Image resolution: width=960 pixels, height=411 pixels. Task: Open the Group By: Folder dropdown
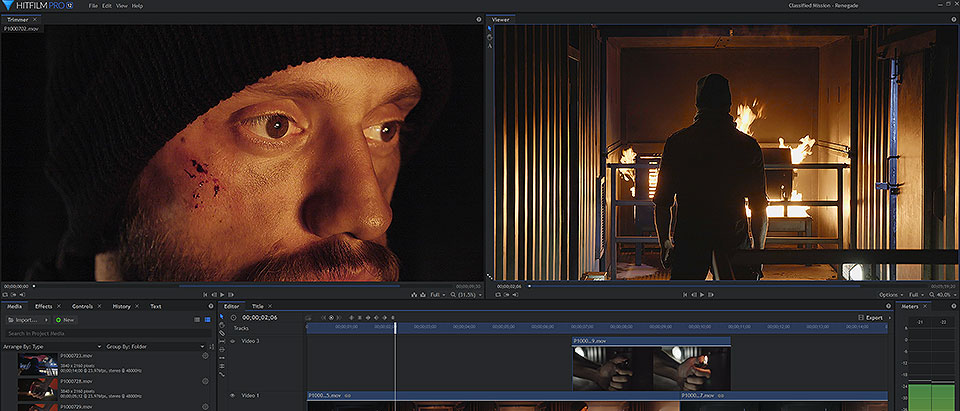pos(156,347)
